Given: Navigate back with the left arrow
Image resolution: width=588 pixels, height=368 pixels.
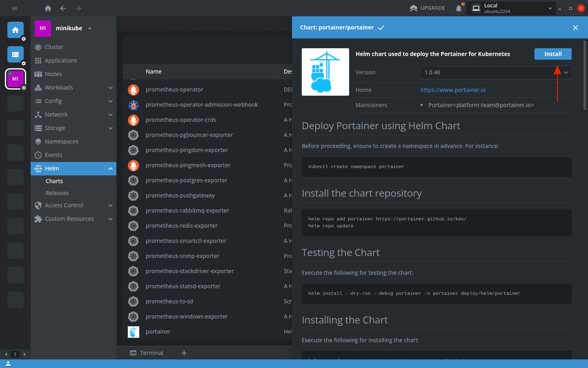Looking at the screenshot, I should pyautogui.click(x=63, y=8).
